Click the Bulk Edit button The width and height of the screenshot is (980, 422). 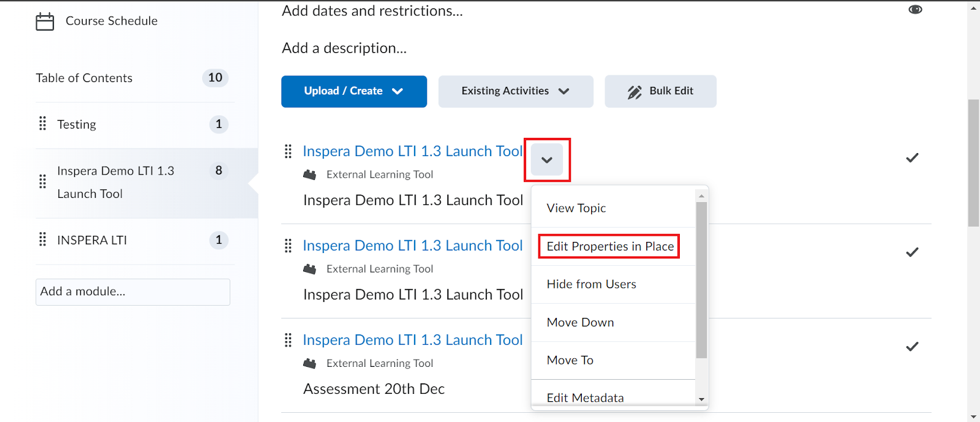pos(660,91)
